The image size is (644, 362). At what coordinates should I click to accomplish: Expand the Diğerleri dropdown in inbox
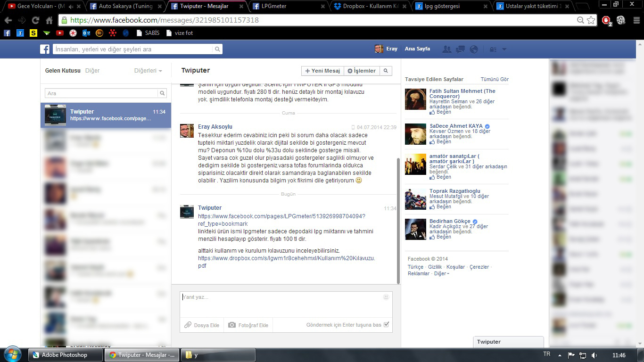point(148,71)
